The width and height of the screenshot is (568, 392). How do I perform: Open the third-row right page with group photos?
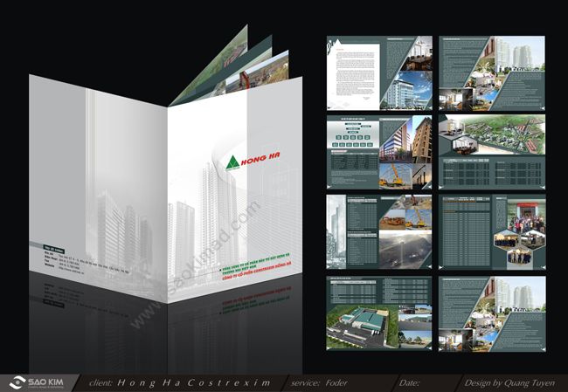[491, 230]
